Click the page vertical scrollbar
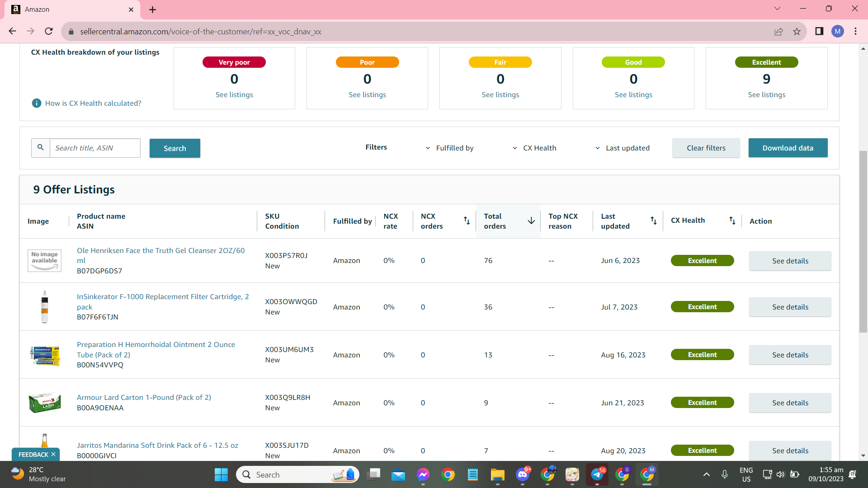Image resolution: width=868 pixels, height=488 pixels. click(863, 242)
